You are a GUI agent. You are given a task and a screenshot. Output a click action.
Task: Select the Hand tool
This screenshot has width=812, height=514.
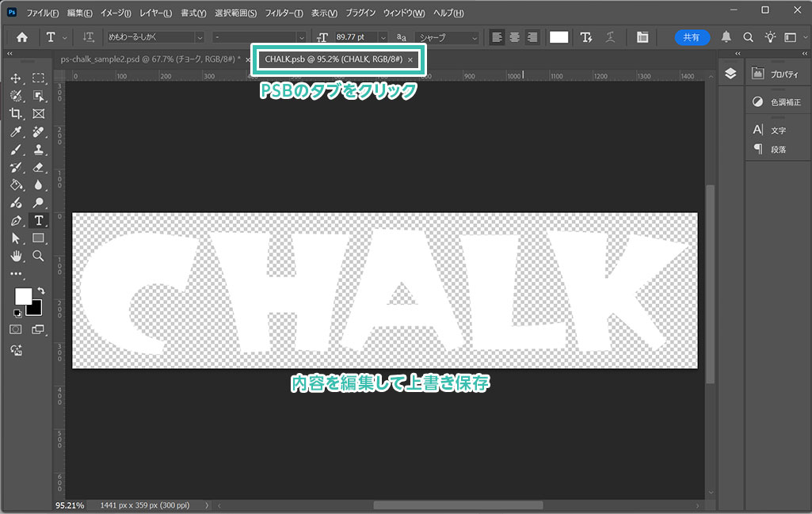coord(16,255)
